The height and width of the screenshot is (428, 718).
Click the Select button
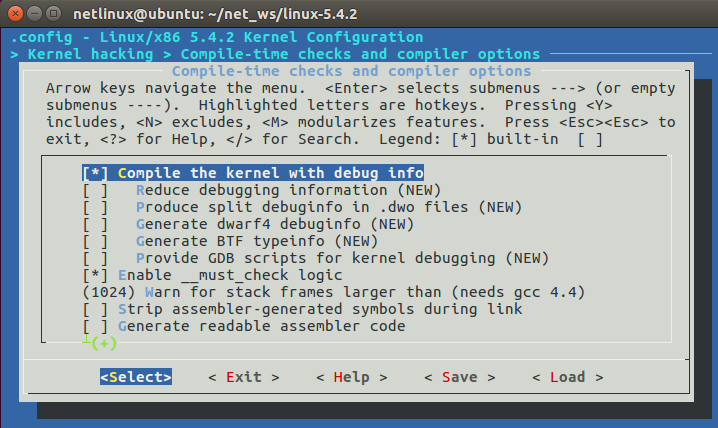point(136,377)
